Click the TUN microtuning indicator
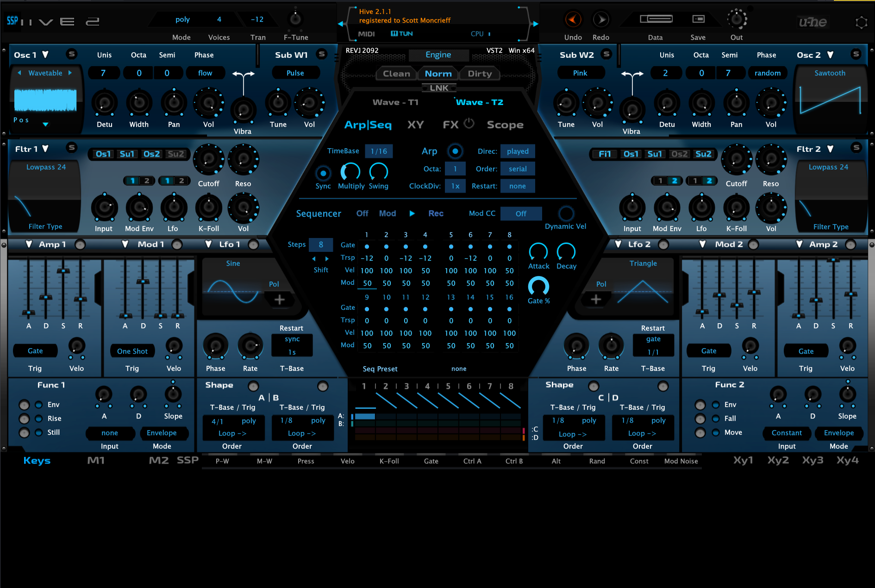Image resolution: width=875 pixels, height=588 pixels. point(401,34)
